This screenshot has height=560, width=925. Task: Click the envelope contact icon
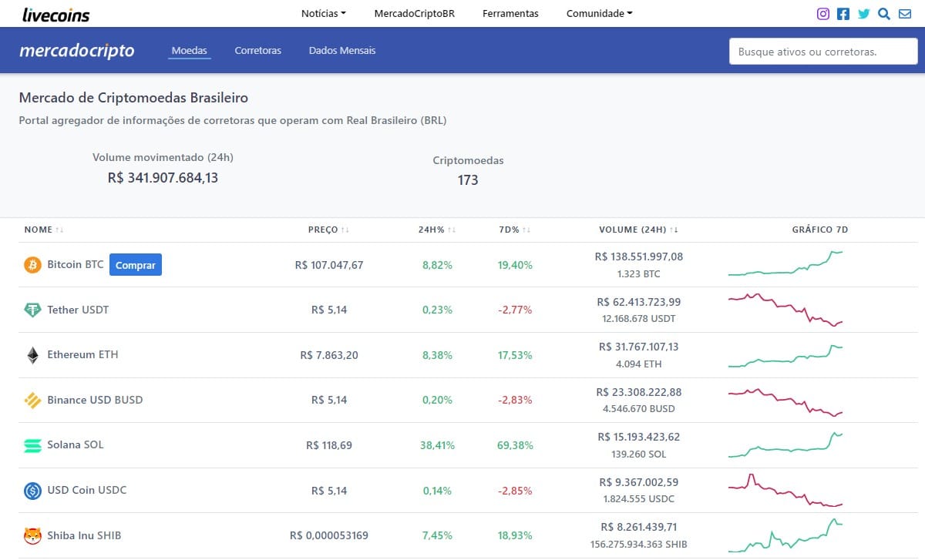904,13
